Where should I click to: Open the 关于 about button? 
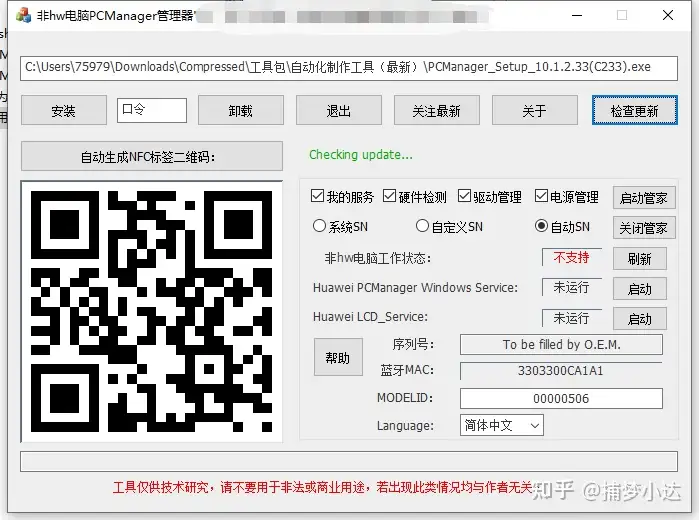click(535, 110)
